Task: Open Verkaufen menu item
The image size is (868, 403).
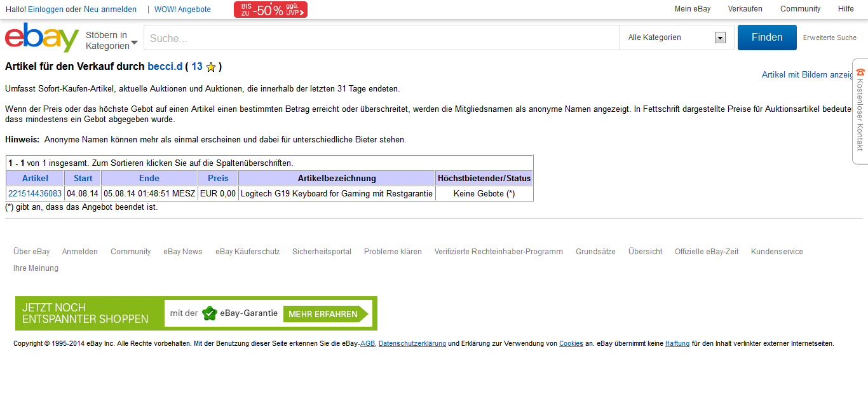Action: pos(745,9)
